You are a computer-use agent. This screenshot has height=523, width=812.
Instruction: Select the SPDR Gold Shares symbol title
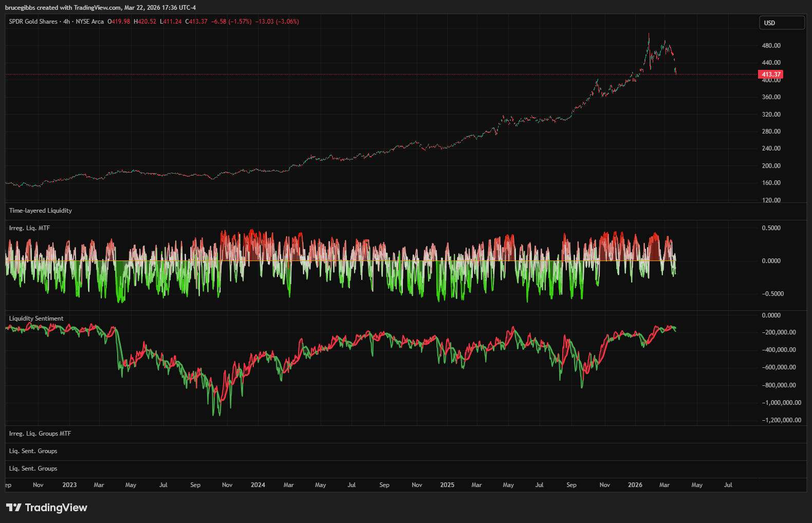[33, 22]
